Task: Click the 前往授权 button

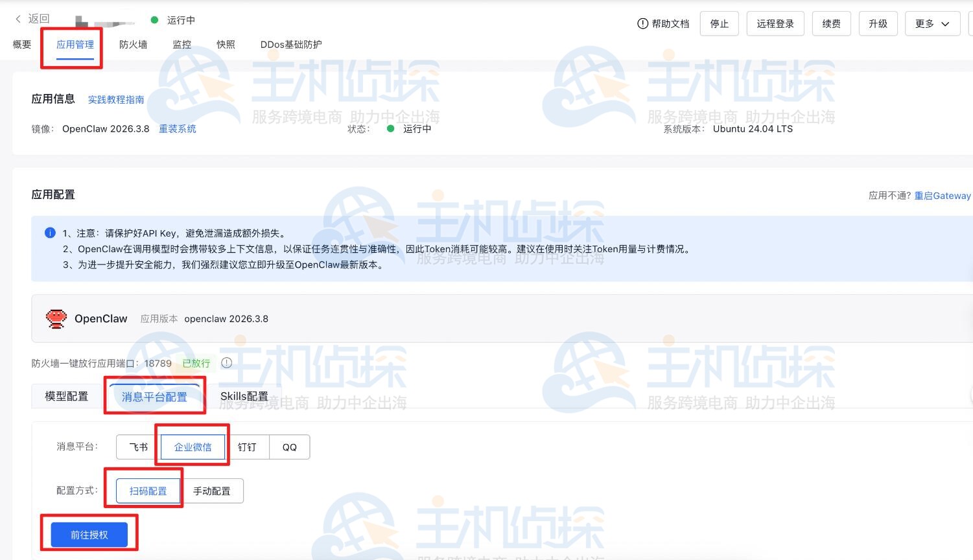Action: tap(89, 533)
